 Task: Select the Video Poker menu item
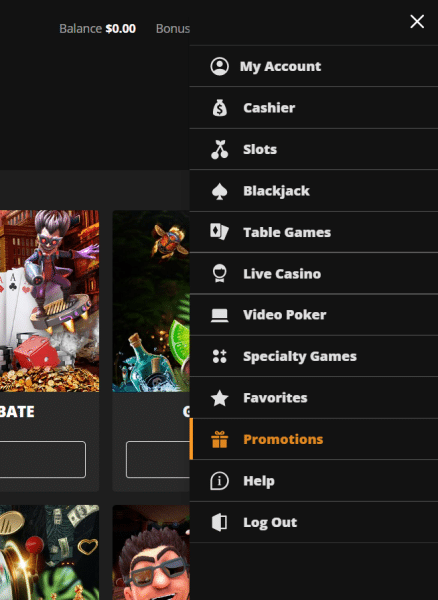tap(314, 315)
